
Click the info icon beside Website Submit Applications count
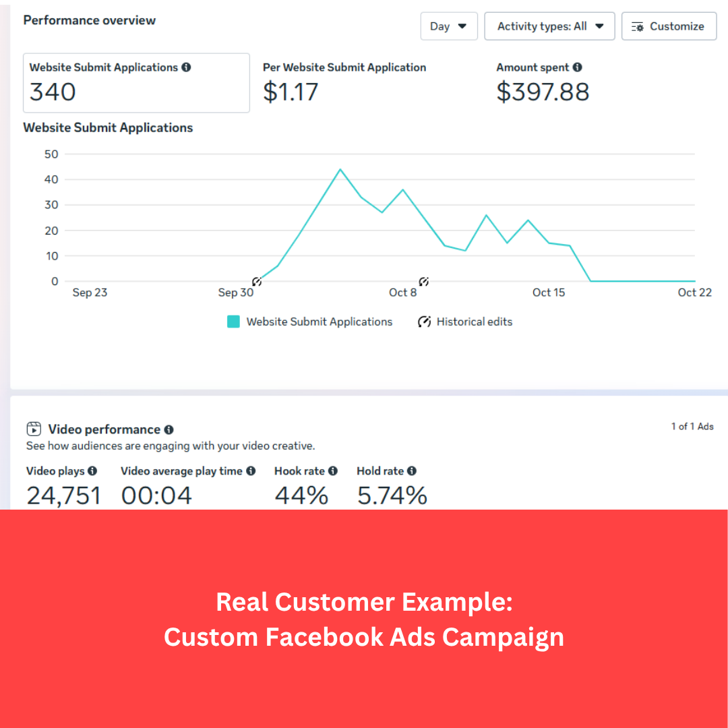(x=187, y=67)
